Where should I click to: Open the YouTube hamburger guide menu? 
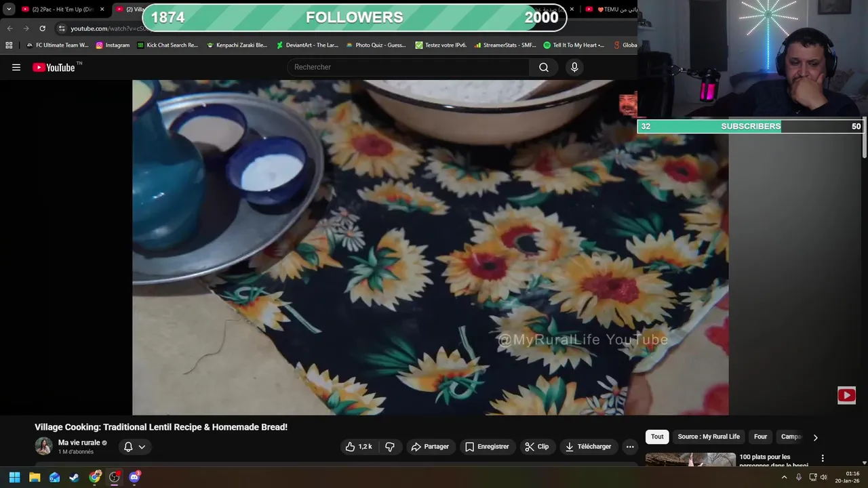[16, 67]
